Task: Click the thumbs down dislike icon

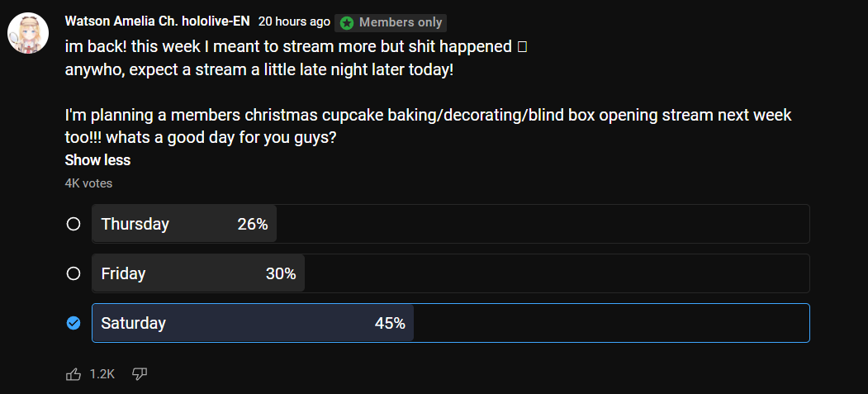Action: 140,375
